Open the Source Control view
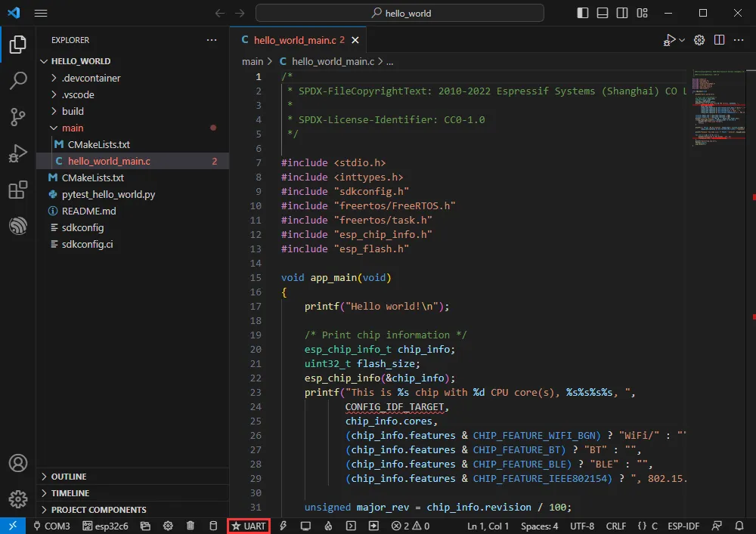This screenshot has height=534, width=756. click(x=17, y=117)
